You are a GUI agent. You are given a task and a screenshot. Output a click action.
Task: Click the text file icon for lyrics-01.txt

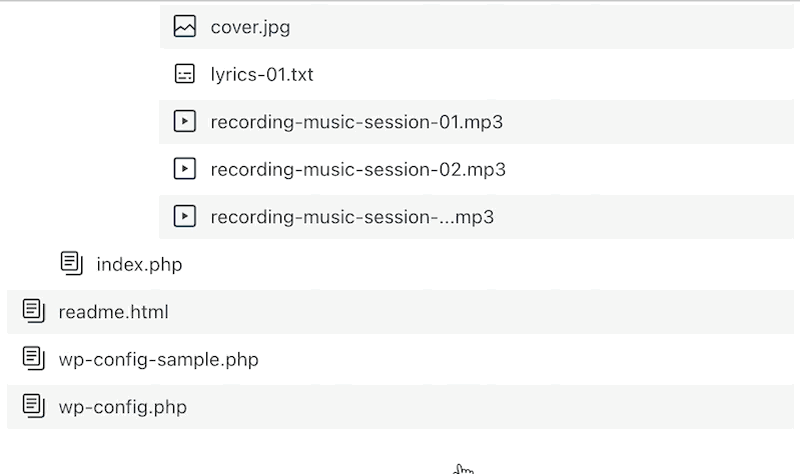184,74
